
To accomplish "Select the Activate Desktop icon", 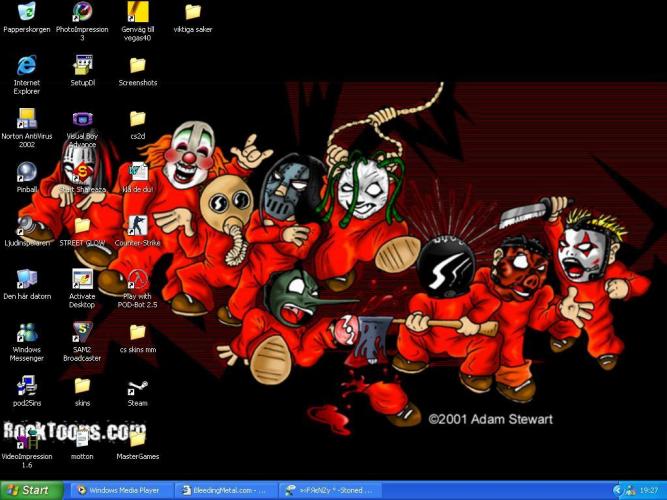I will pyautogui.click(x=82, y=279).
